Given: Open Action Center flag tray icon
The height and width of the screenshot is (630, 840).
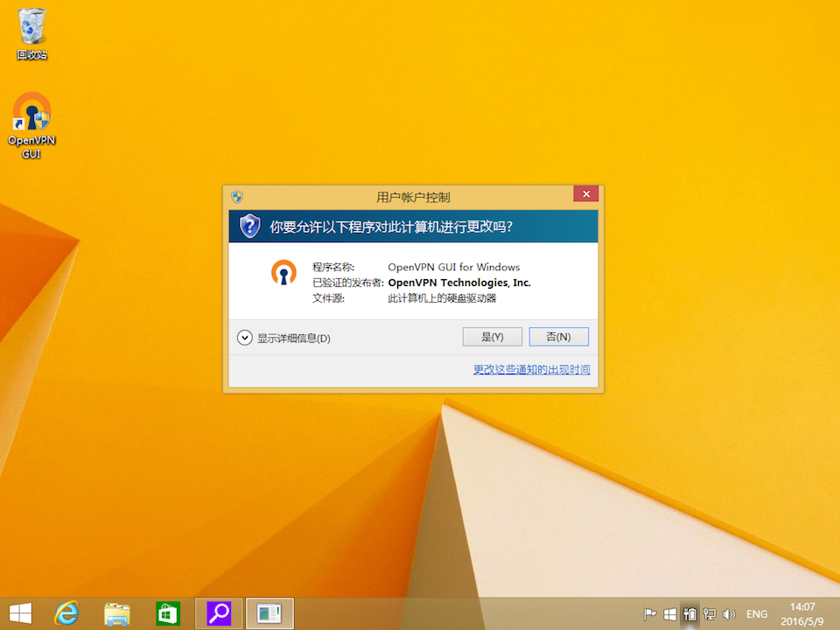Looking at the screenshot, I should click(650, 614).
